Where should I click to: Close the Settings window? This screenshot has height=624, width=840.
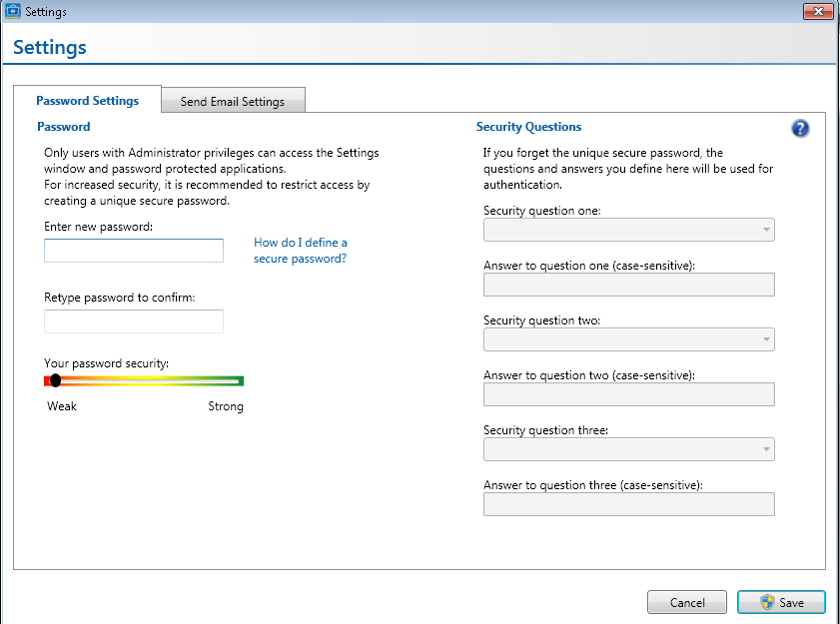pos(818,11)
